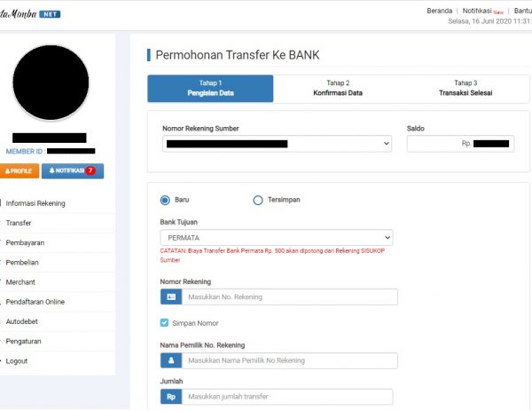532x411 pixels.
Task: Go to Pembayaran in the sidebar menu
Action: click(25, 242)
